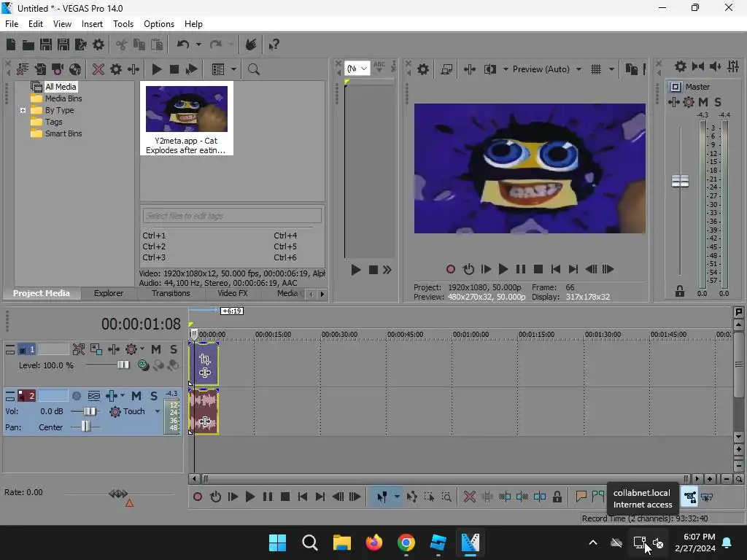The height and width of the screenshot is (560, 747).
Task: Select the Smart Bins folder
Action: tap(63, 134)
